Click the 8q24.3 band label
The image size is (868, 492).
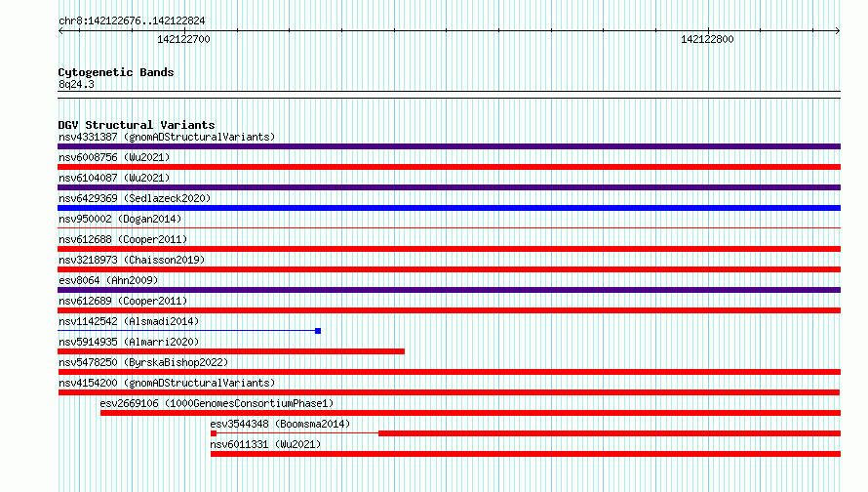point(76,85)
